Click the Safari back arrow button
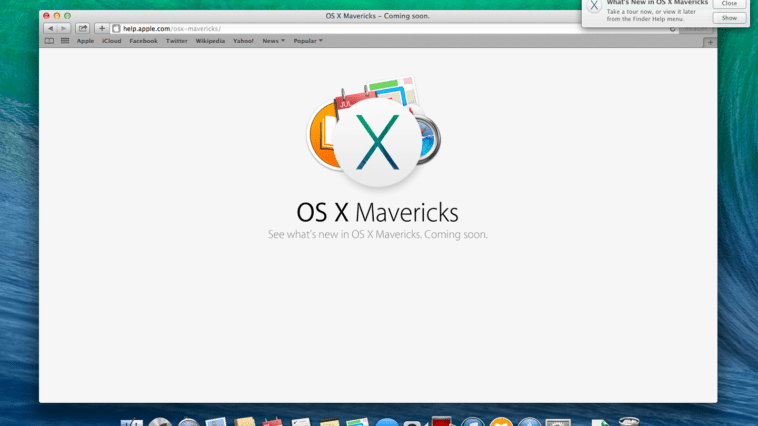 point(50,28)
